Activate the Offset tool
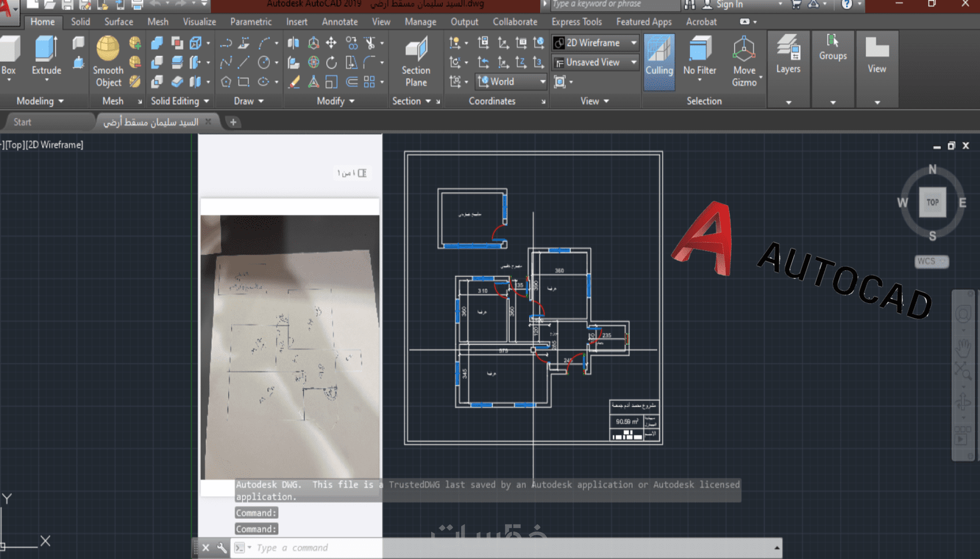This screenshot has height=559, width=980. coord(352,82)
